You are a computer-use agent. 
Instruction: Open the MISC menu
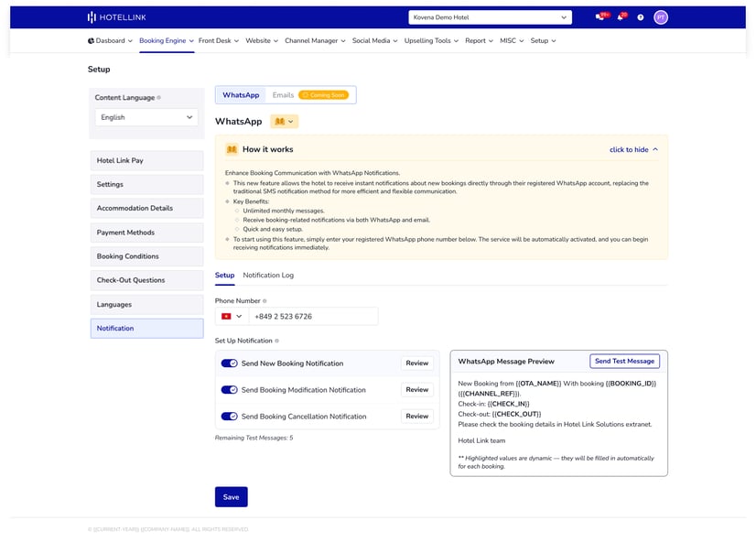(512, 41)
